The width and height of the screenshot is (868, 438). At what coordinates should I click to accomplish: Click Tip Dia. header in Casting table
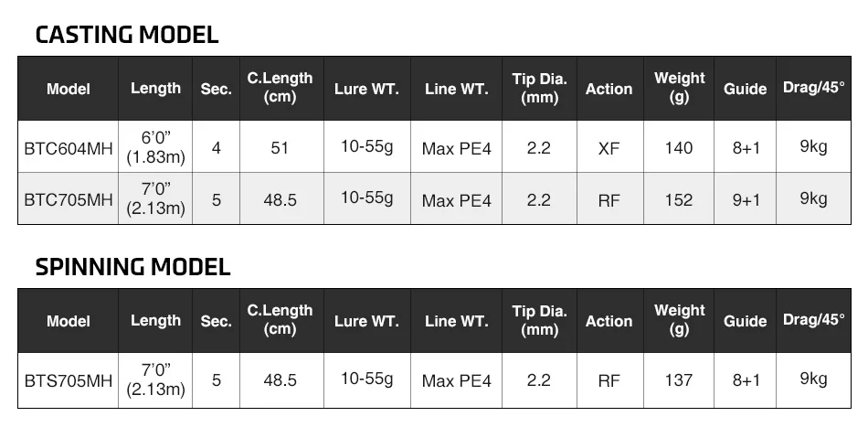(539, 88)
